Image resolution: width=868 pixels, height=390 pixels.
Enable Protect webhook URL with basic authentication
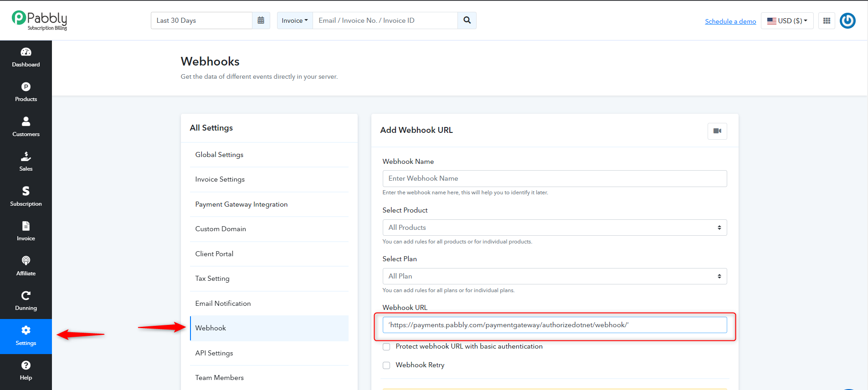tap(386, 347)
